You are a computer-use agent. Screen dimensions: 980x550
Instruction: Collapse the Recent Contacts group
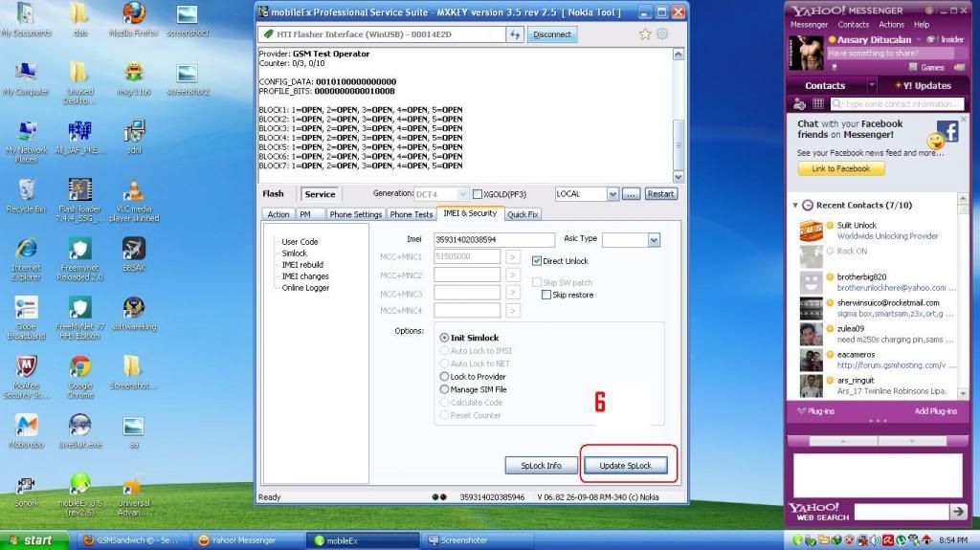point(795,205)
